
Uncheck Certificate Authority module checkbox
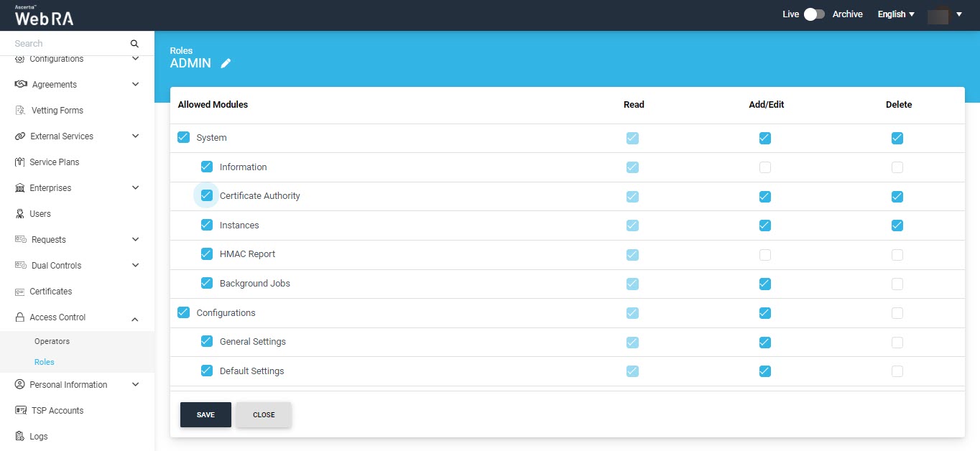[207, 195]
